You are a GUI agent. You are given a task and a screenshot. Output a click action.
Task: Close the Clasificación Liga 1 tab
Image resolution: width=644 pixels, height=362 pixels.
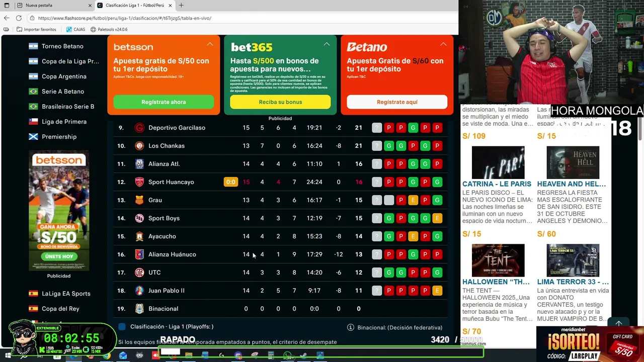171,6
